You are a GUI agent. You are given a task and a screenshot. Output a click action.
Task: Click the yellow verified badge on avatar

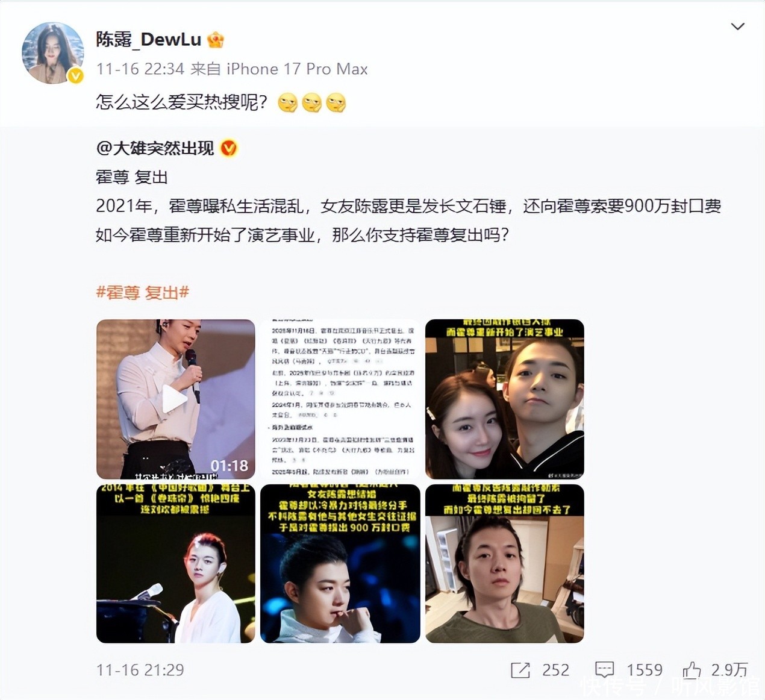(75, 75)
